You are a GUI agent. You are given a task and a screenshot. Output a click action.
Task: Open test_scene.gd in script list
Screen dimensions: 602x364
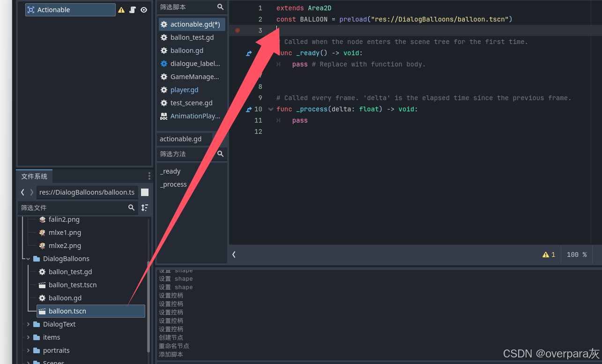tap(192, 103)
